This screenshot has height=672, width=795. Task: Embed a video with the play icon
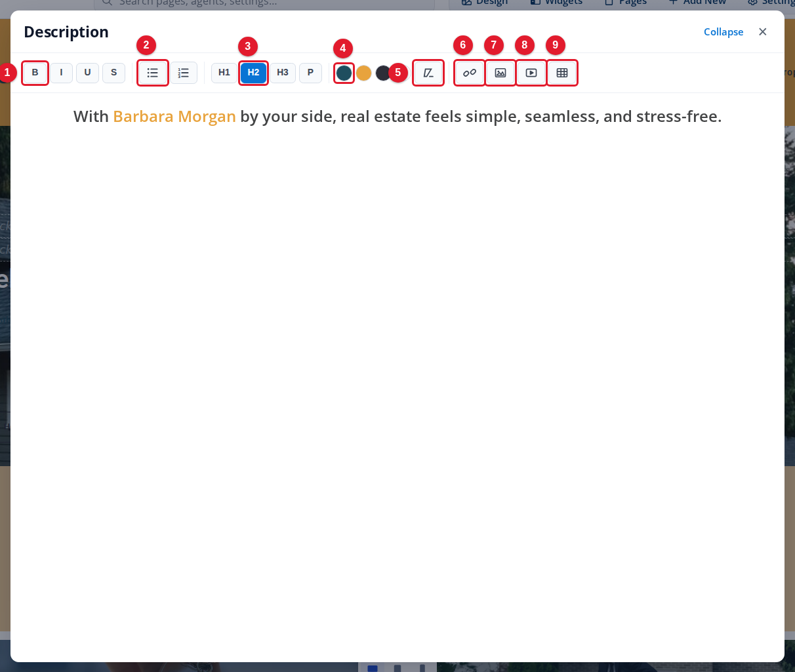[x=531, y=73]
